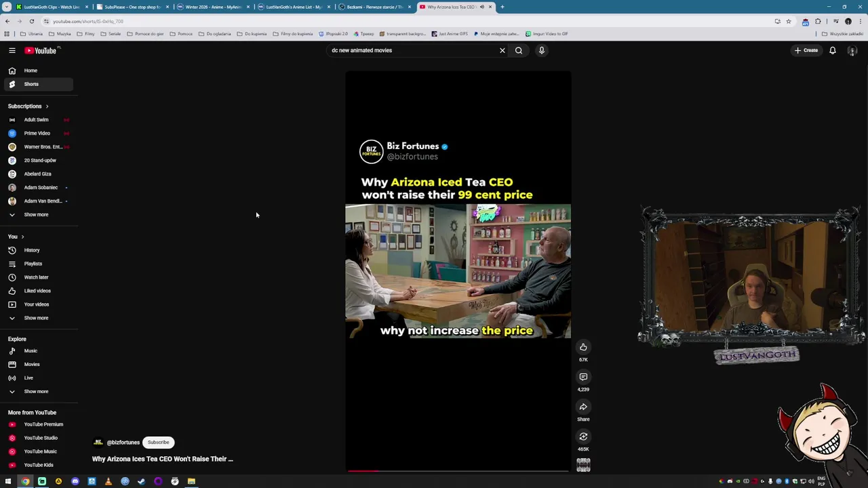Click the search magnifier button
The image size is (868, 488).
point(519,50)
